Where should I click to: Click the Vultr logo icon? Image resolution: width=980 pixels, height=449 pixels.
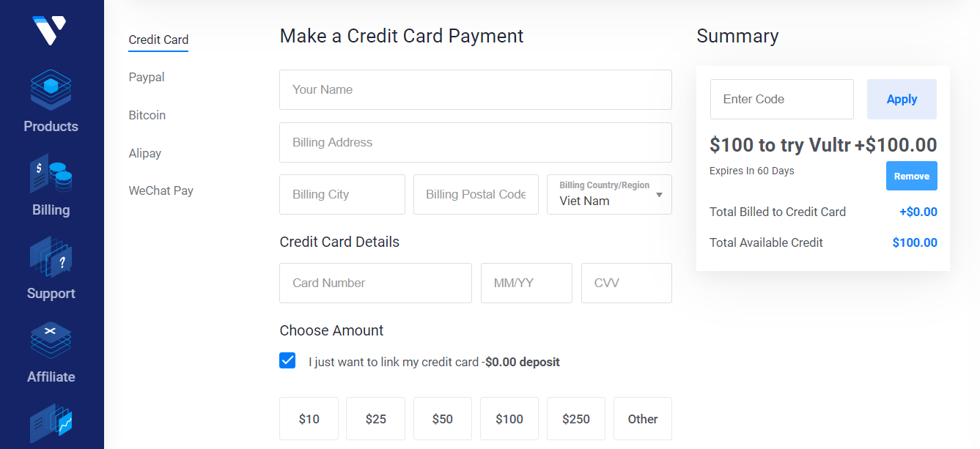pyautogui.click(x=50, y=30)
